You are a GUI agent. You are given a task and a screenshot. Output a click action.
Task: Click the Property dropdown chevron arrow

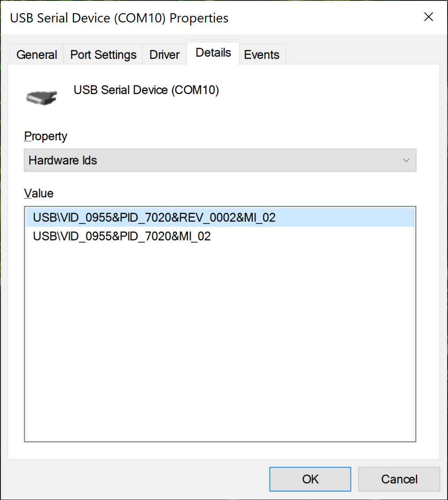406,160
